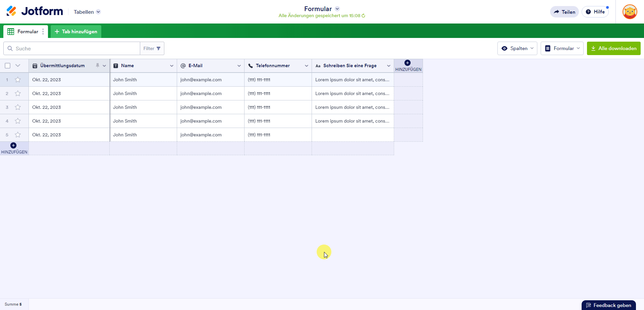Open Telefonnummer column menu arrow

(307, 66)
